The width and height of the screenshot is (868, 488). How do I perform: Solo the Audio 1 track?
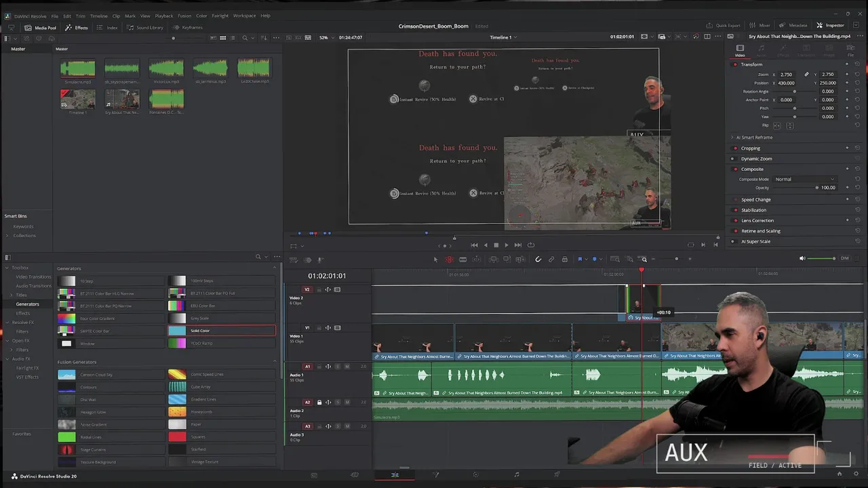click(x=338, y=367)
